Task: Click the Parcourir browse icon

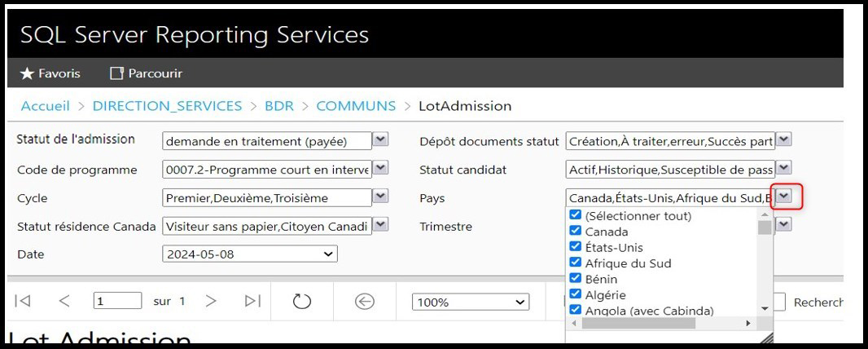Action: pos(116,73)
